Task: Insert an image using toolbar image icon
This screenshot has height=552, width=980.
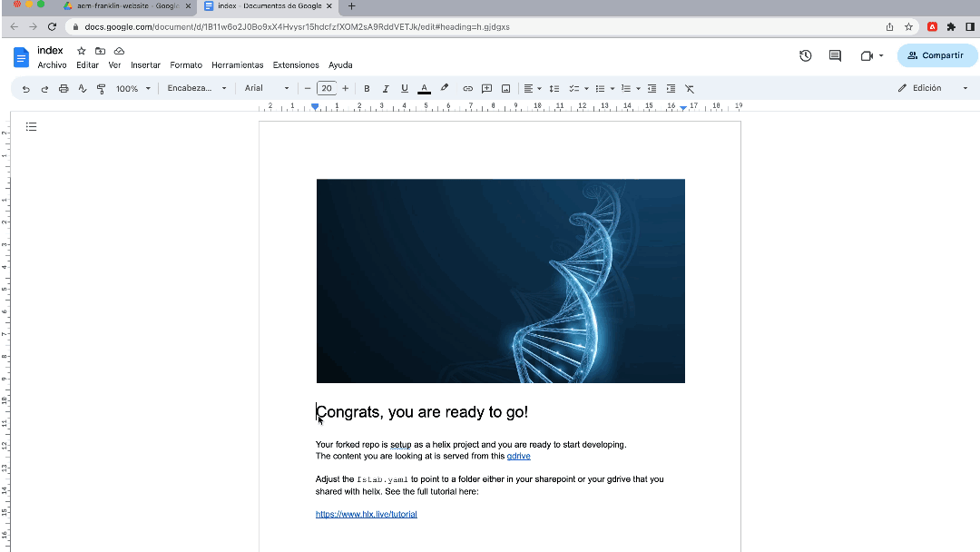Action: (505, 89)
